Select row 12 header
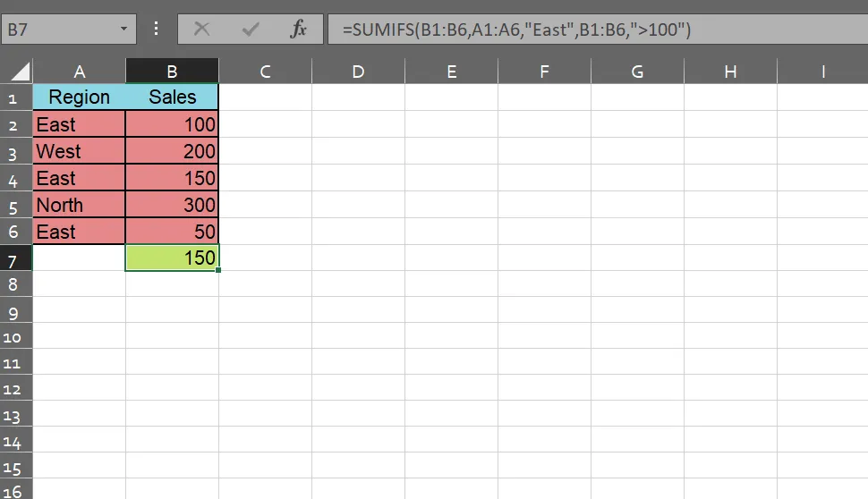Image resolution: width=868 pixels, height=499 pixels. [16, 388]
